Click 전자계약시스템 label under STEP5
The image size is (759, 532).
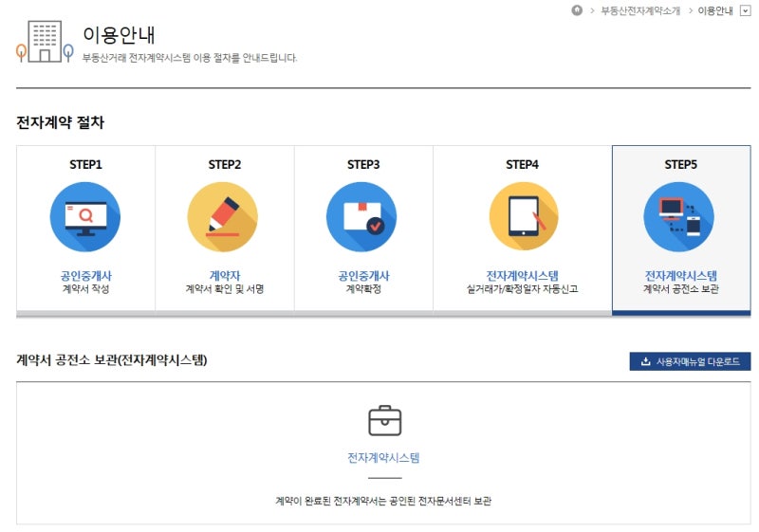(x=680, y=276)
